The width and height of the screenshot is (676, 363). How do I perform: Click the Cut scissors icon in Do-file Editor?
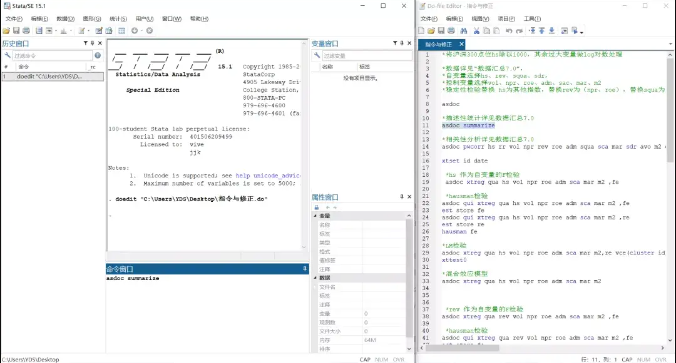pos(476,31)
